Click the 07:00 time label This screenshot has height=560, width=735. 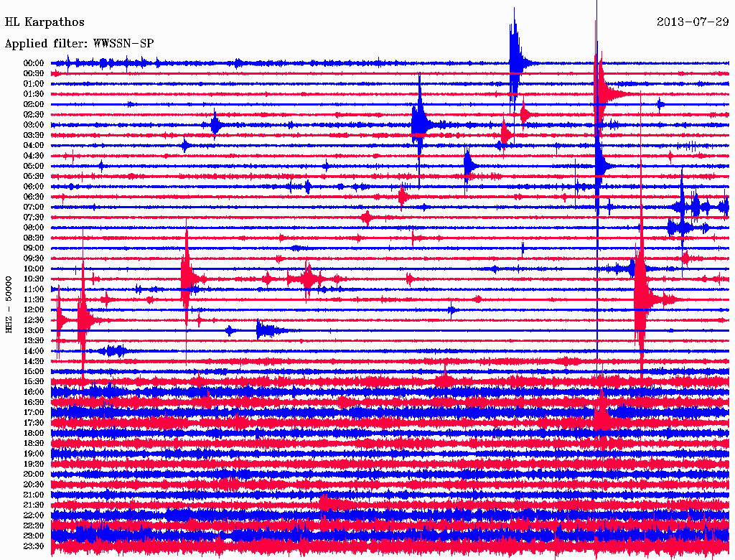point(34,207)
